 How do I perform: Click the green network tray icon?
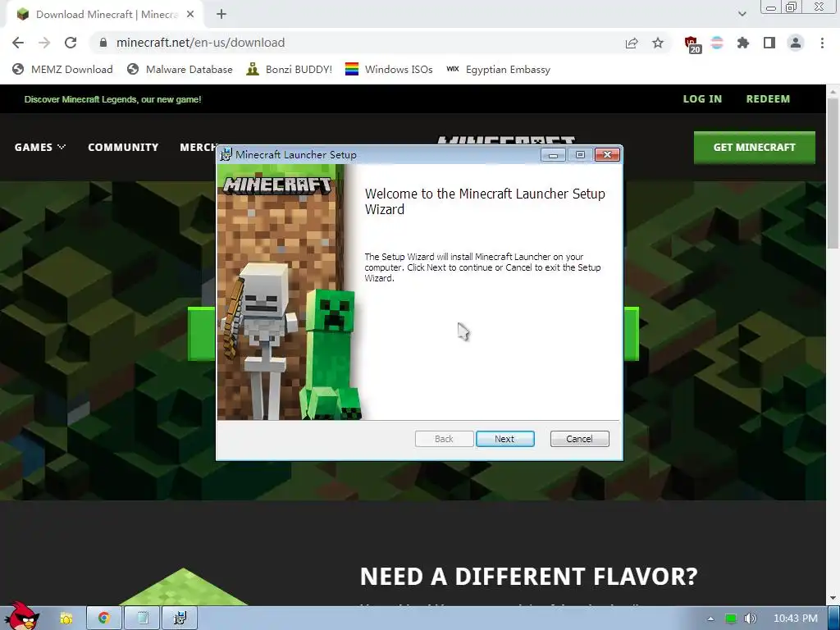[731, 619]
